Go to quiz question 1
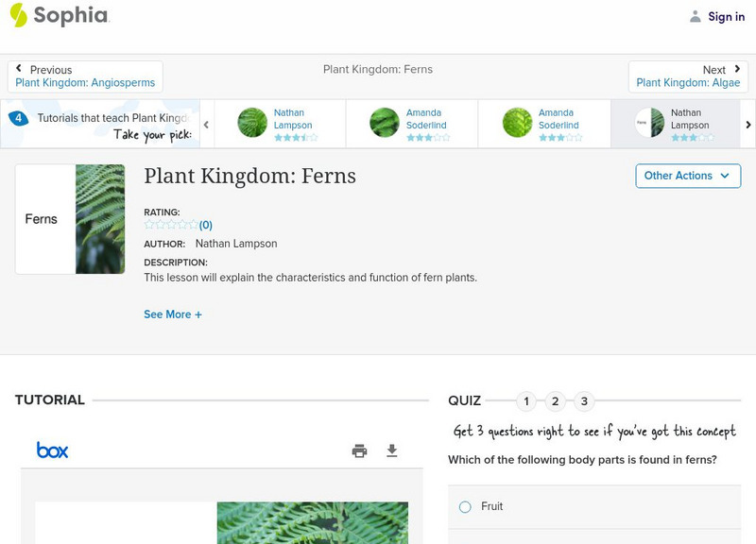Screen dimensions: 756x544 526,401
